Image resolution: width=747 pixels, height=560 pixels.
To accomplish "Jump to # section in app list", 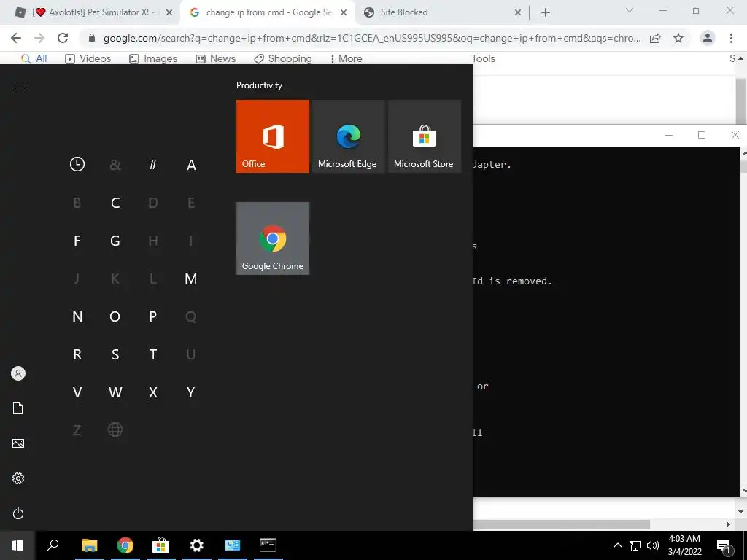I will [x=153, y=165].
